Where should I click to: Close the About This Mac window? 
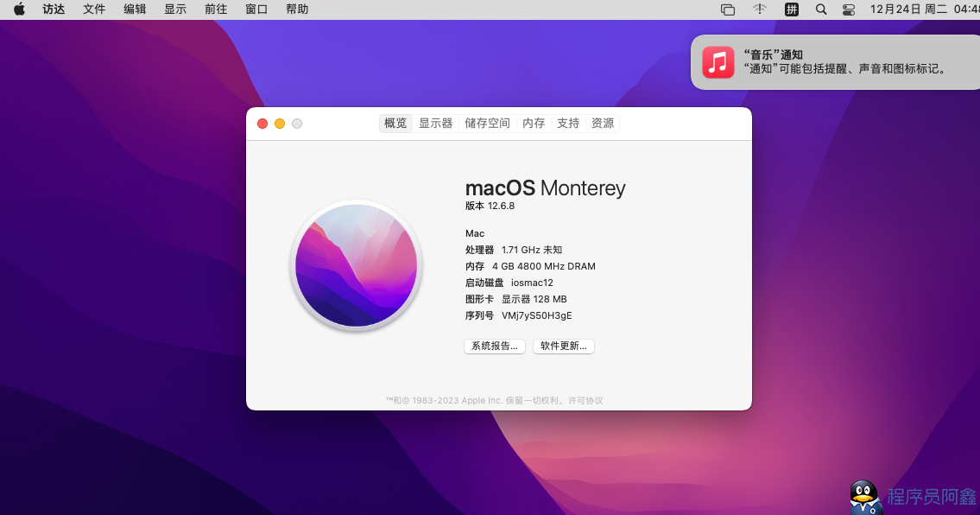[x=262, y=124]
